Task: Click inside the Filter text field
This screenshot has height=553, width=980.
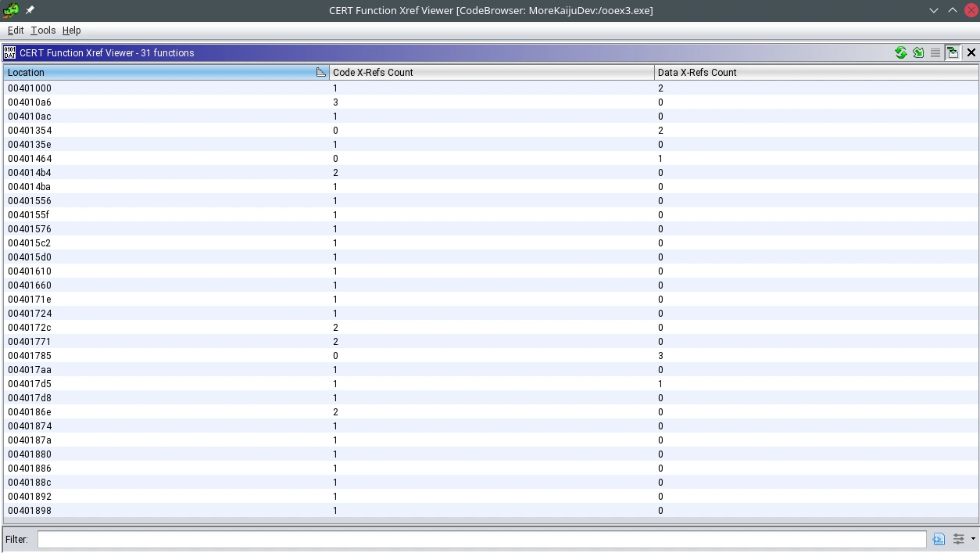Action: coord(481,539)
